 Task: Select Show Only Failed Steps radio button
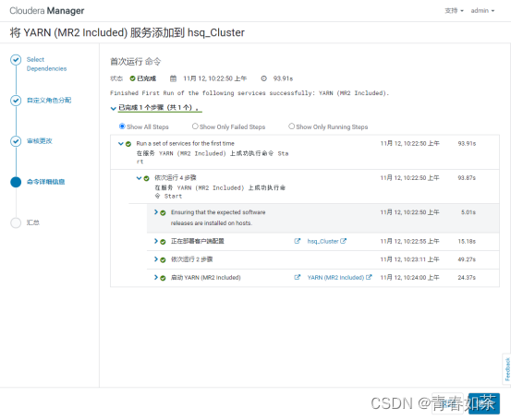(195, 126)
